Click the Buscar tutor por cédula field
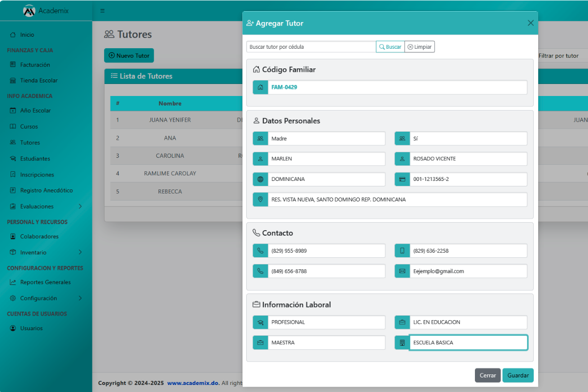The width and height of the screenshot is (588, 392). (311, 47)
